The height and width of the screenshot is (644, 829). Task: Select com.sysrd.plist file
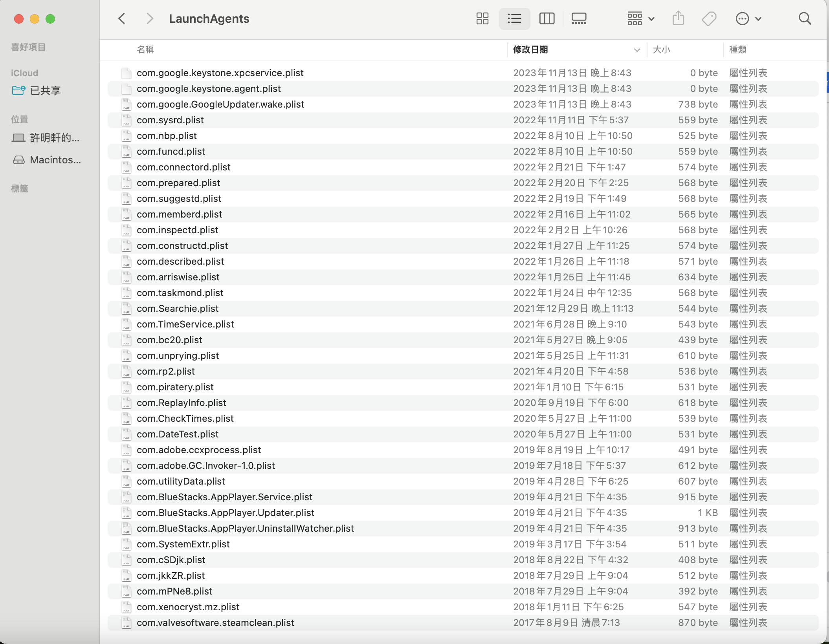click(170, 120)
